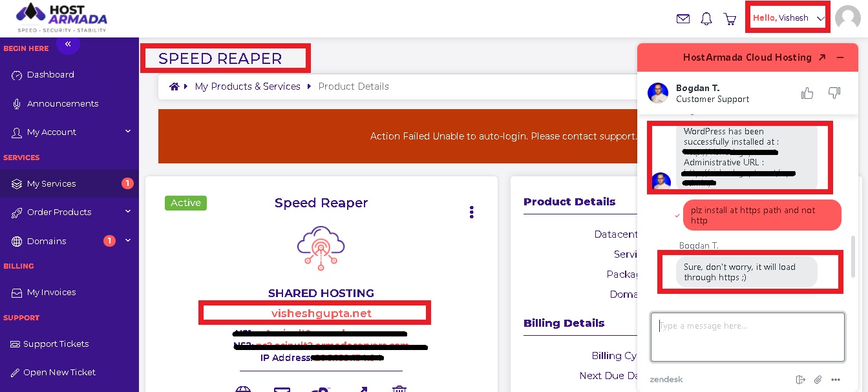Click the globe icon on the service card
The width and height of the screenshot is (868, 392).
click(243, 389)
